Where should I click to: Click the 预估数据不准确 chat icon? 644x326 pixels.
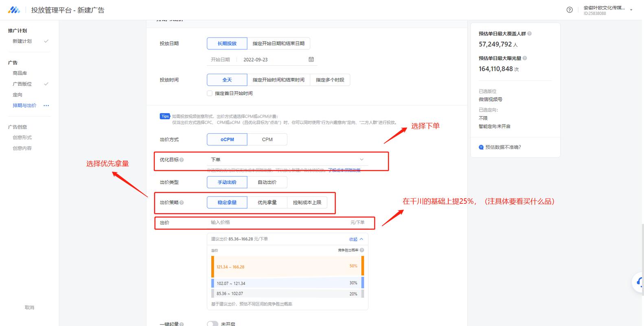coord(481,147)
